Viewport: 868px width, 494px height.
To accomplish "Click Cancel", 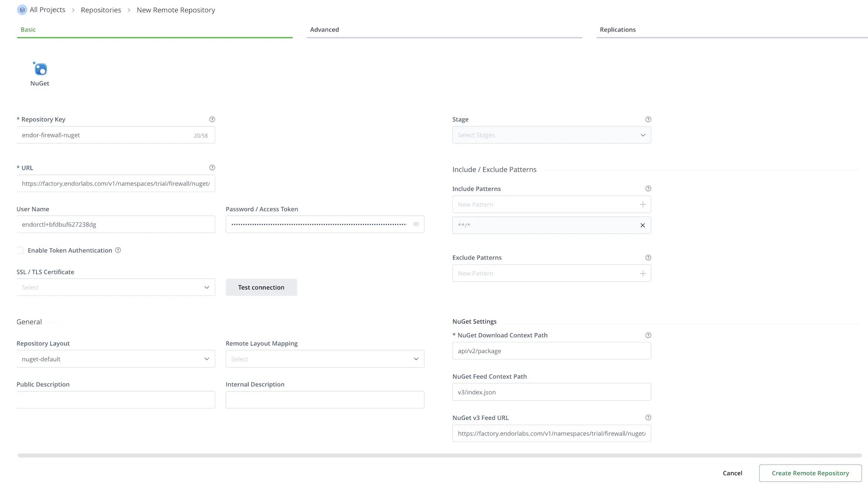I will tap(732, 473).
